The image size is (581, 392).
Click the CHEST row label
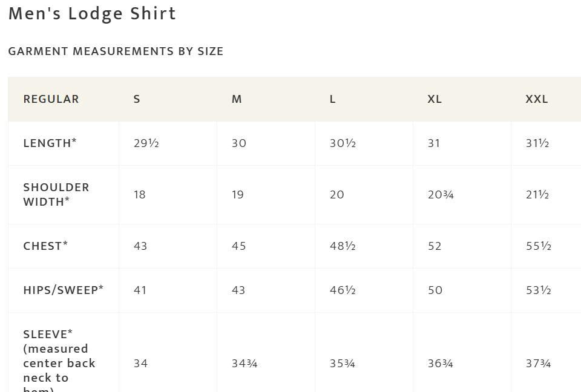pos(45,246)
